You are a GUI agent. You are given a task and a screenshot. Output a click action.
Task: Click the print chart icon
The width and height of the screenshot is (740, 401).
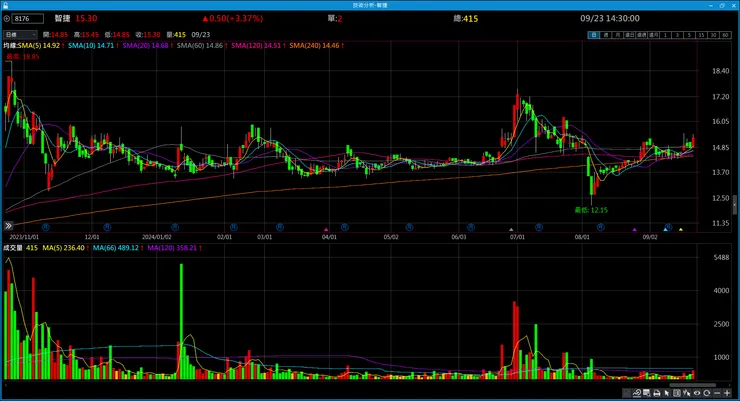[x=656, y=393]
